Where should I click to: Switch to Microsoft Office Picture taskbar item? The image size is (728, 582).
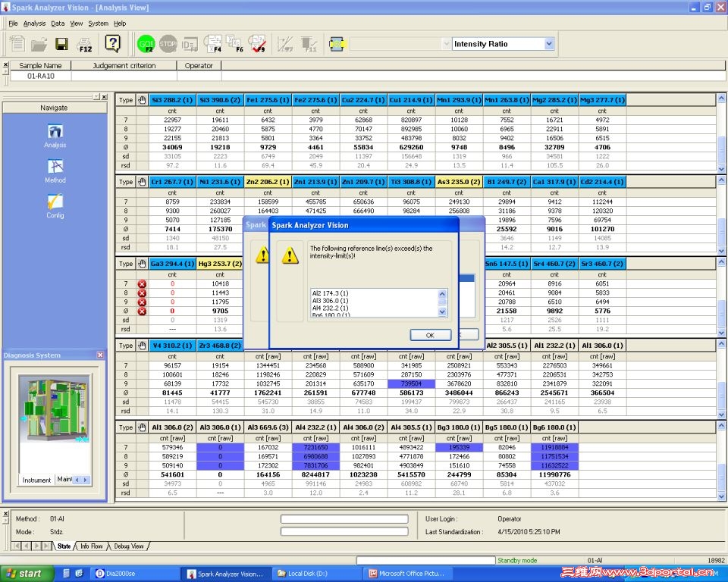[408, 574]
